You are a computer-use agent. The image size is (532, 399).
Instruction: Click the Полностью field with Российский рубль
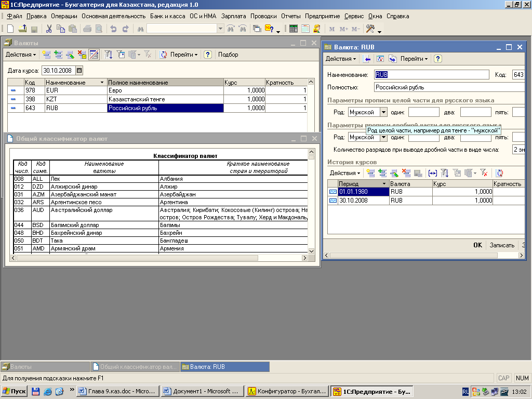coord(449,87)
